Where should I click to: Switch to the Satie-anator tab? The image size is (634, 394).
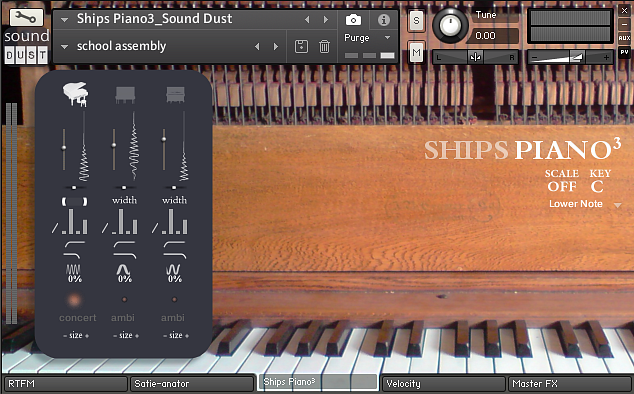[192, 383]
